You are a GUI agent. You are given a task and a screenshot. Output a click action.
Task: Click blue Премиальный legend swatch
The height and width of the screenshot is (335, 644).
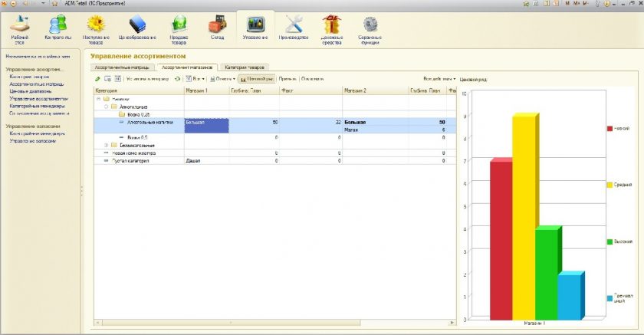610,298
